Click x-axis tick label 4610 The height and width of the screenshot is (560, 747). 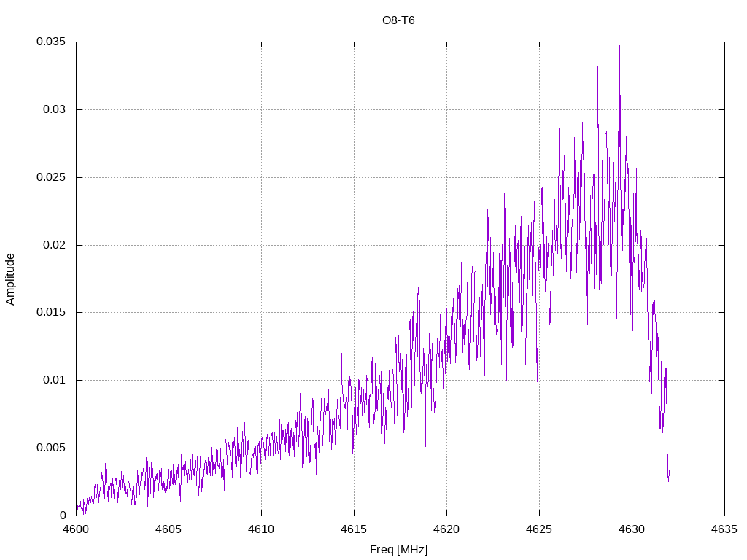tap(262, 529)
